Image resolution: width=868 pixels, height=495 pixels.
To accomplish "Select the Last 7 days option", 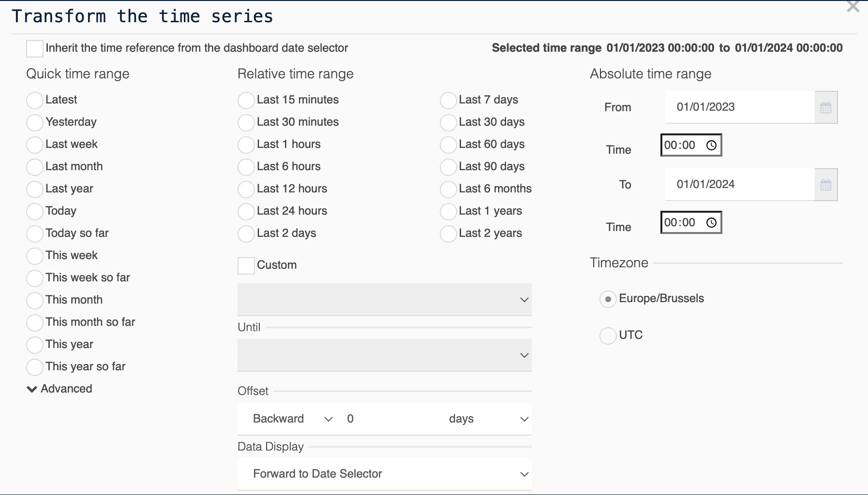I will tap(449, 101).
